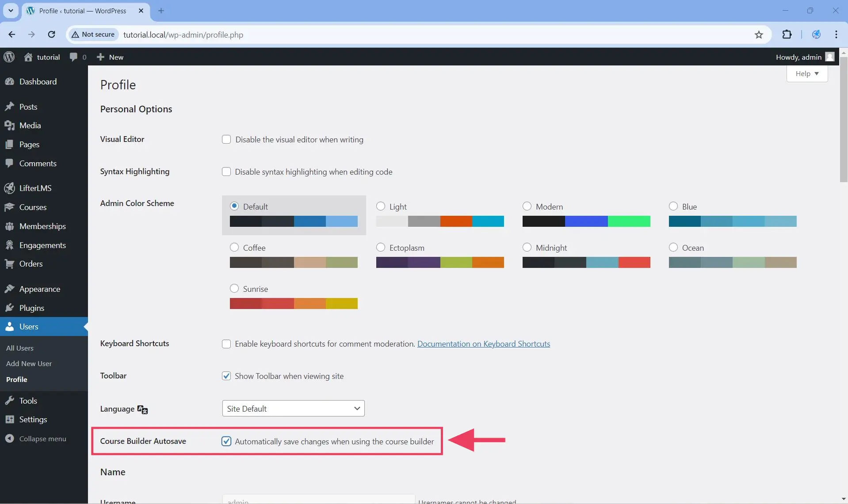
Task: Open the Settings menu label
Action: [x=33, y=420]
